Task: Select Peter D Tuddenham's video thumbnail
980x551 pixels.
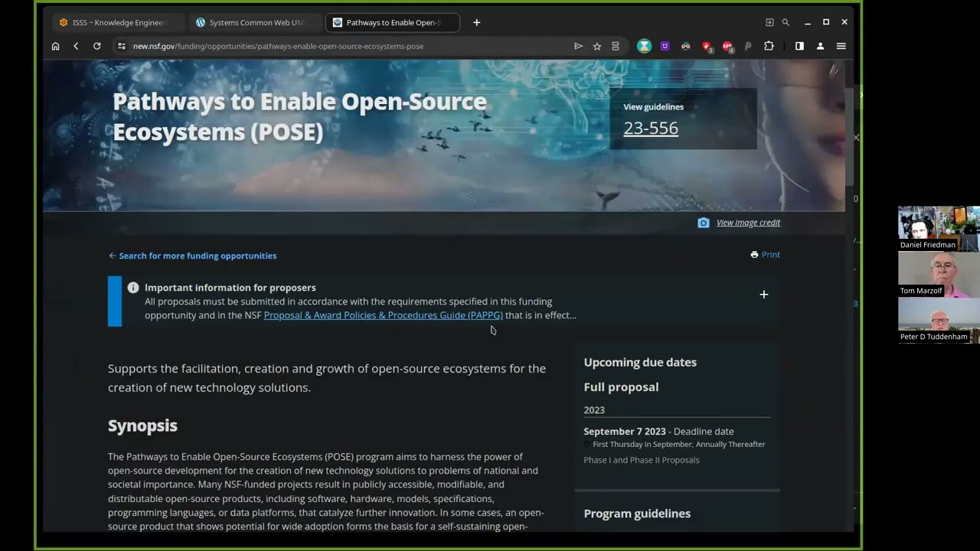Action: (x=939, y=320)
